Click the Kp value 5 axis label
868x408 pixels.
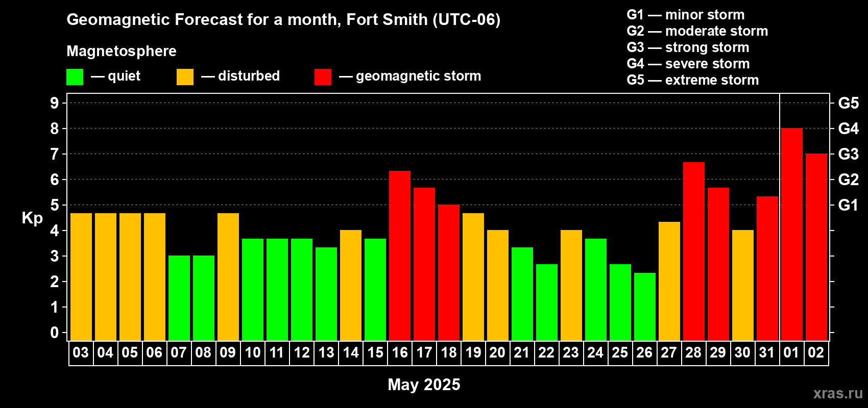tap(55, 205)
